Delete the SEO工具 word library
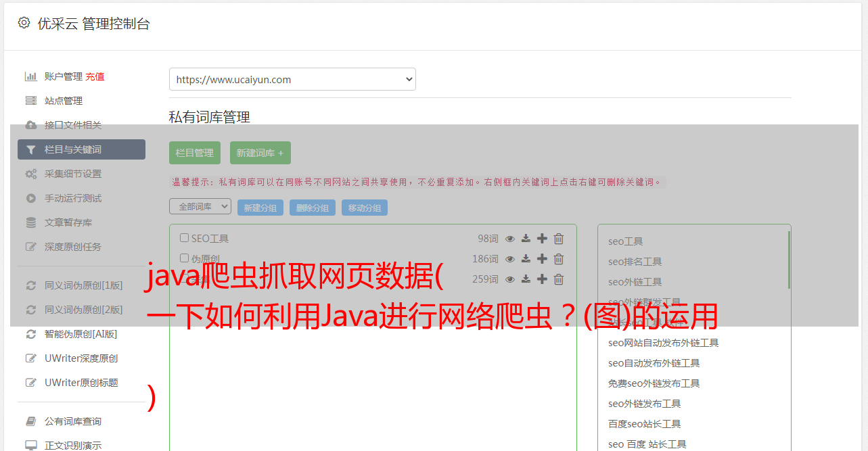 pyautogui.click(x=559, y=239)
